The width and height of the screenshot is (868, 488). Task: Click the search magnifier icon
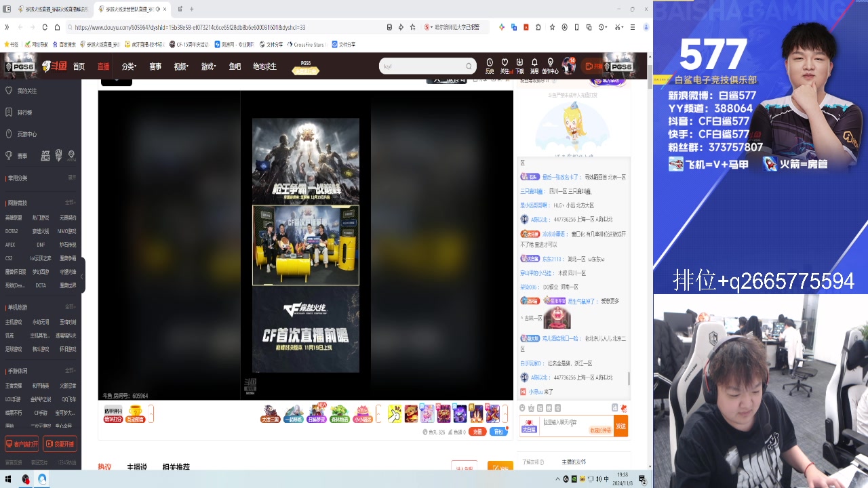click(x=469, y=66)
